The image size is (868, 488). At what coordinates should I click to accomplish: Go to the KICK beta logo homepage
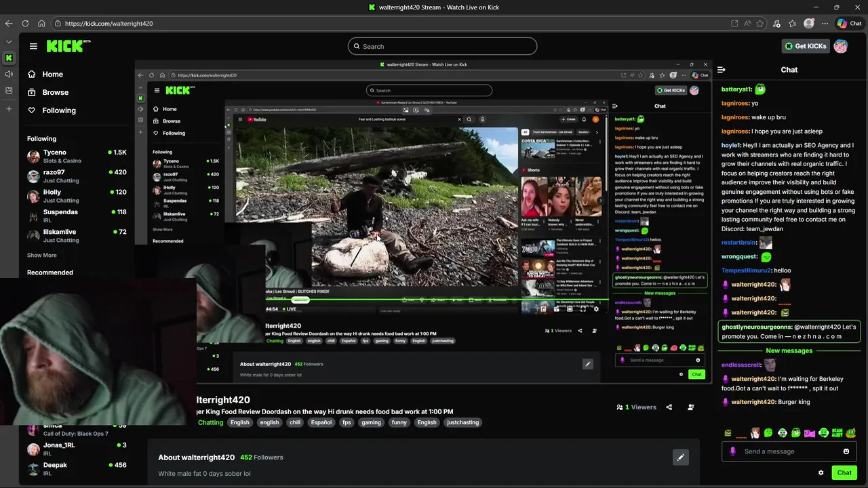[68, 46]
